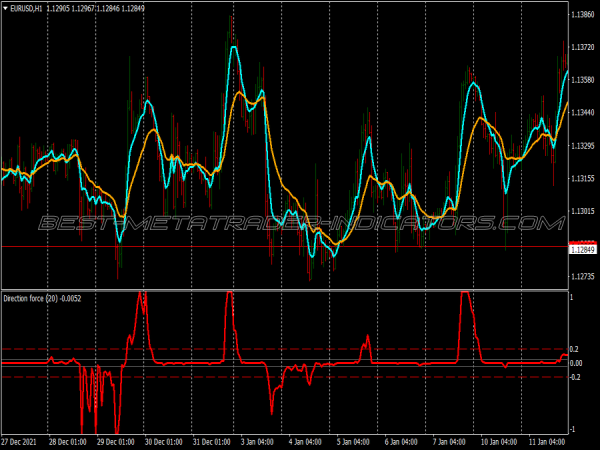The height and width of the screenshot is (450, 600).
Task: Click price scale value 1.12735
Action: (x=582, y=276)
